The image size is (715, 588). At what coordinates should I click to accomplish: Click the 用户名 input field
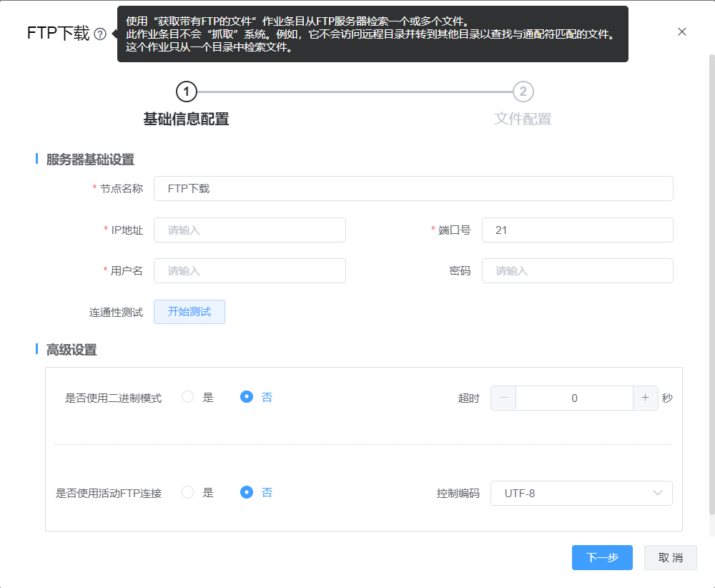coord(250,271)
